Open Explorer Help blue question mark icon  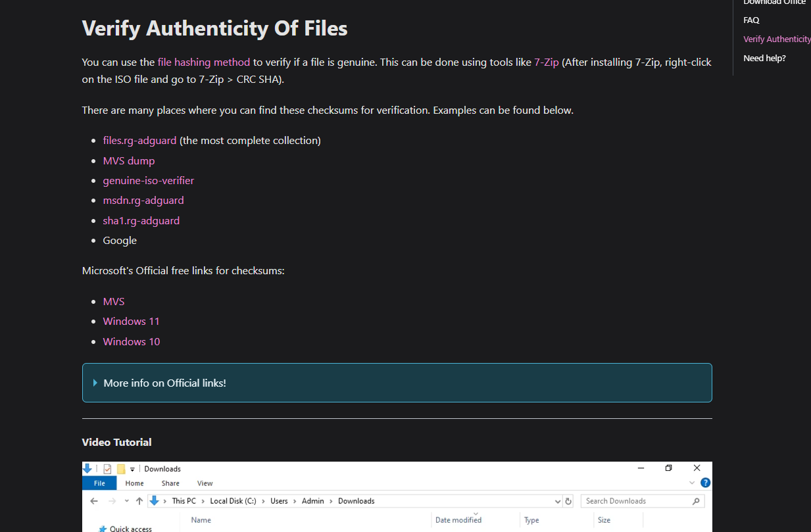(x=705, y=483)
